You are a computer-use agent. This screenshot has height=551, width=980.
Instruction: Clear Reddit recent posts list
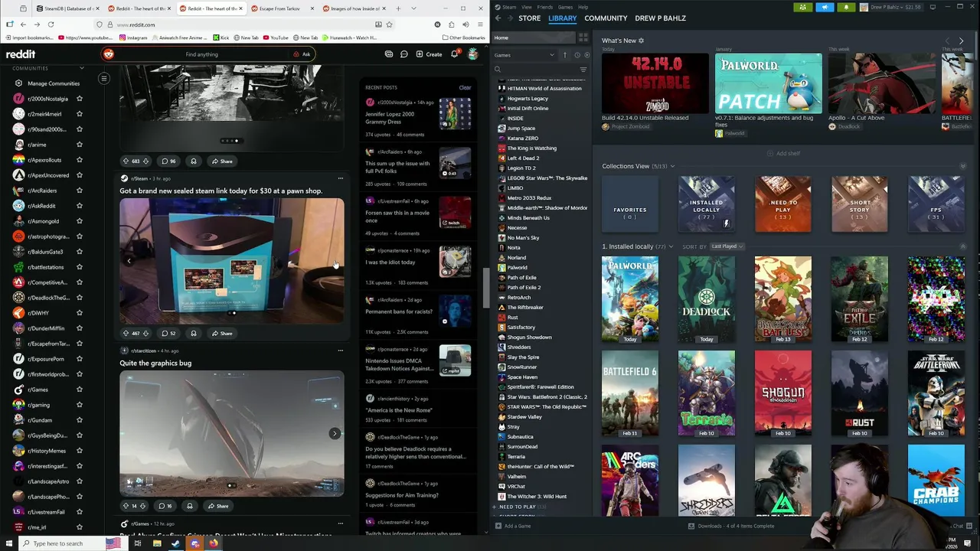(465, 87)
